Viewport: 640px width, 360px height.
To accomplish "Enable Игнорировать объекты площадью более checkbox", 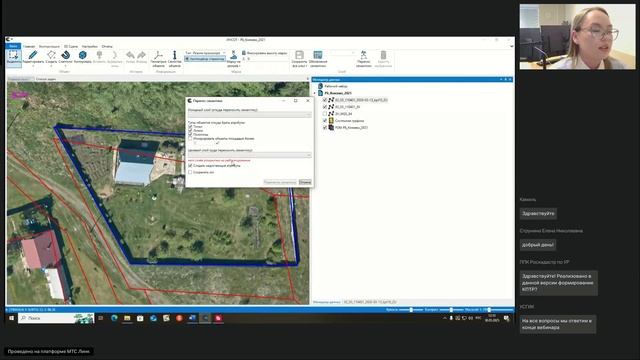I will click(x=190, y=138).
